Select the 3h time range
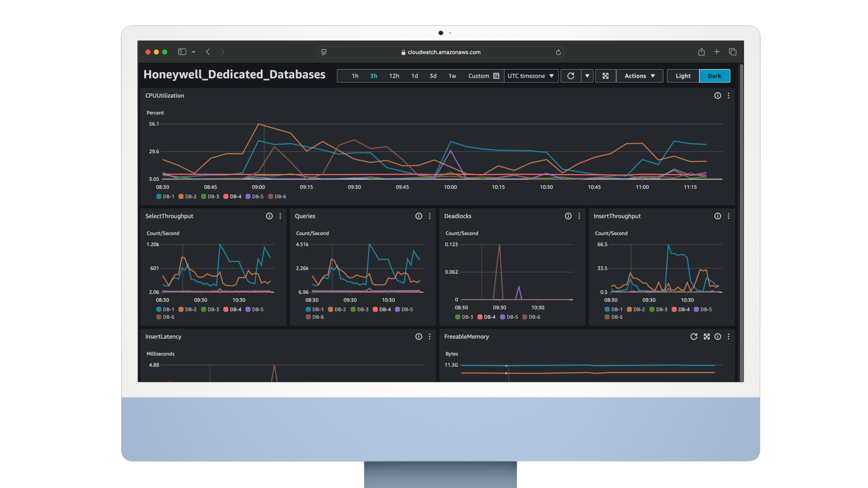 tap(373, 76)
